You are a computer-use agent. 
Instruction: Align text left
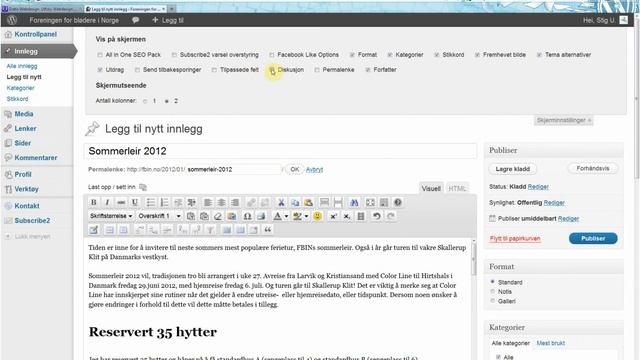tap(207, 202)
